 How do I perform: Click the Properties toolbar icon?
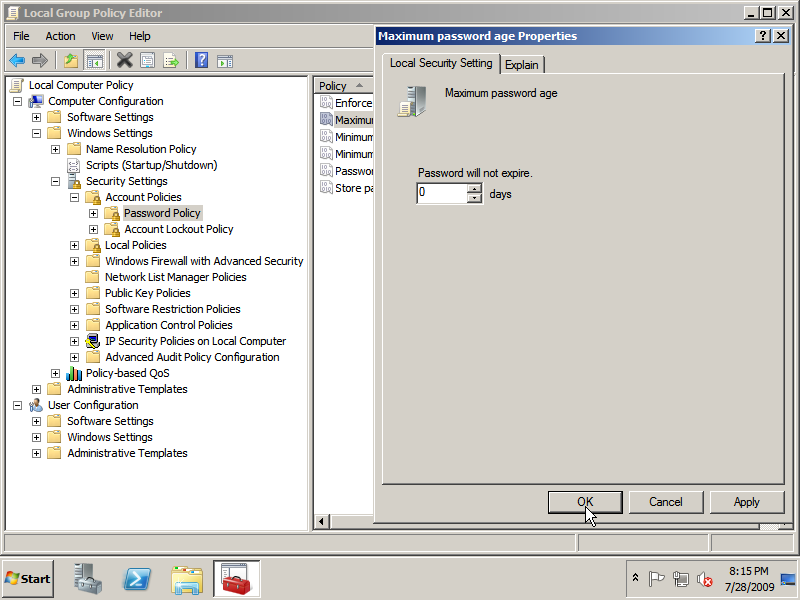tap(147, 61)
